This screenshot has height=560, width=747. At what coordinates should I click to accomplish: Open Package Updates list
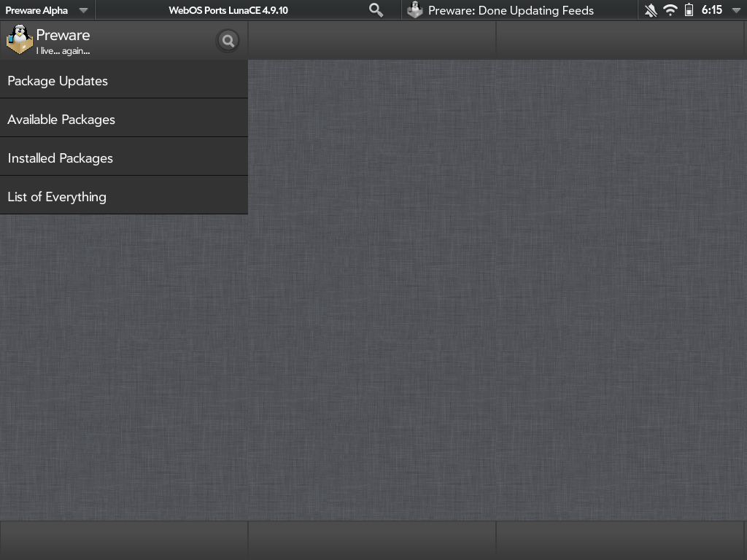pyautogui.click(x=124, y=79)
